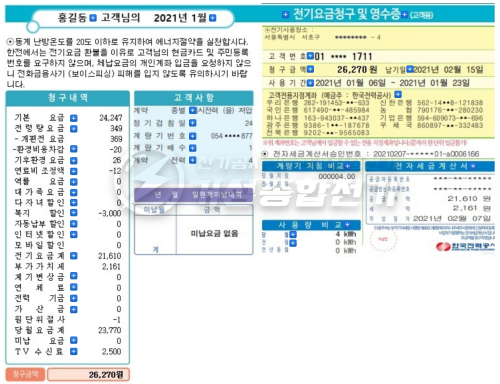
Task: Click the 전자세금계산서승인번호 20210207 value
Action: tap(426, 154)
